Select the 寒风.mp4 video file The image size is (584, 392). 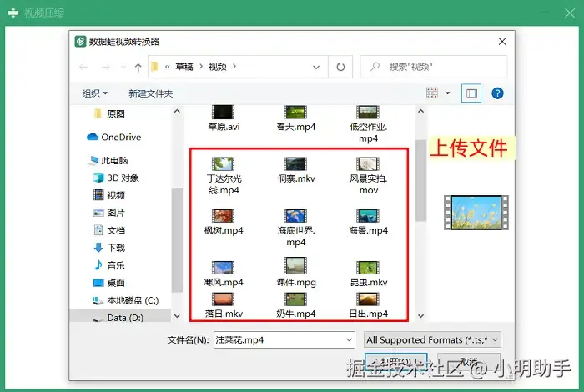pos(224,274)
